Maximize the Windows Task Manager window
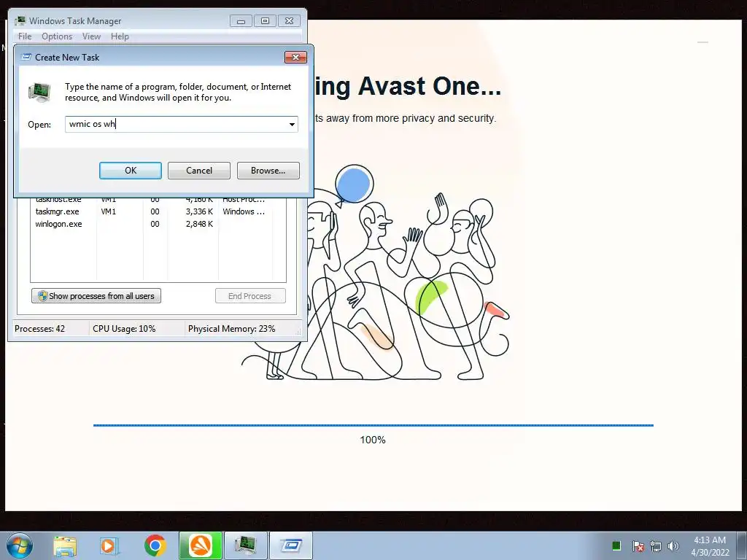This screenshot has height=560, width=747. tap(265, 21)
